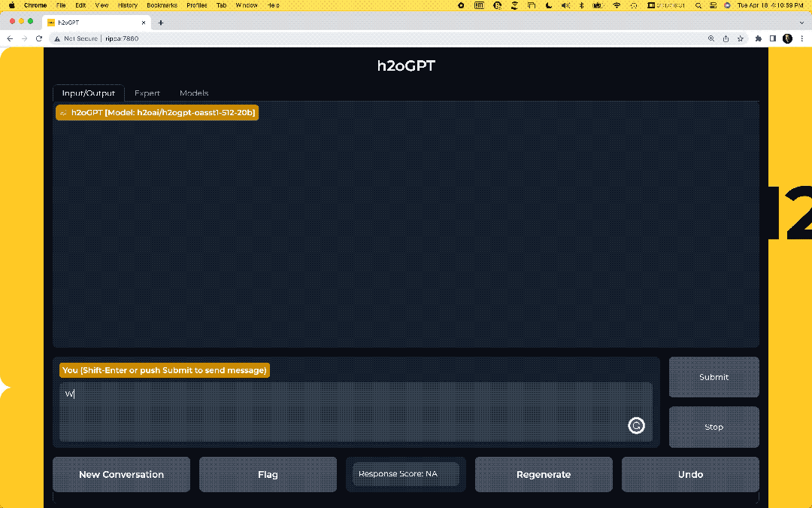Viewport: 812px width, 508px height.
Task: Click the Wi-Fi icon in the menu bar
Action: point(617,5)
